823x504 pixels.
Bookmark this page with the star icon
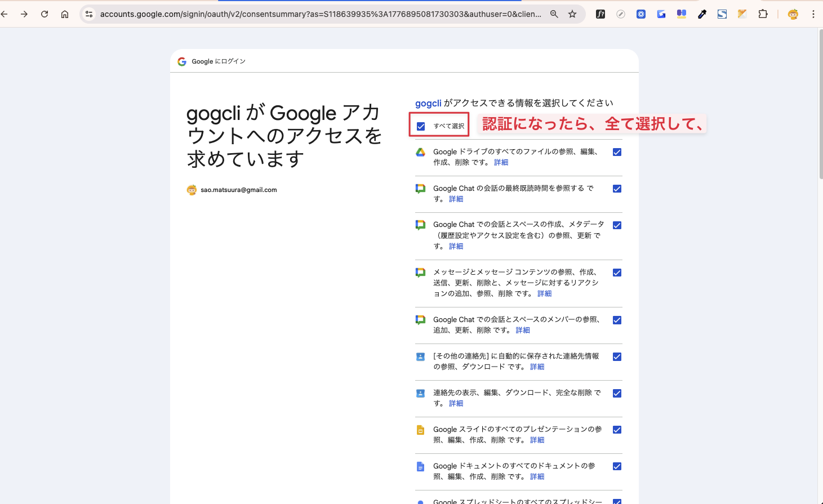572,14
